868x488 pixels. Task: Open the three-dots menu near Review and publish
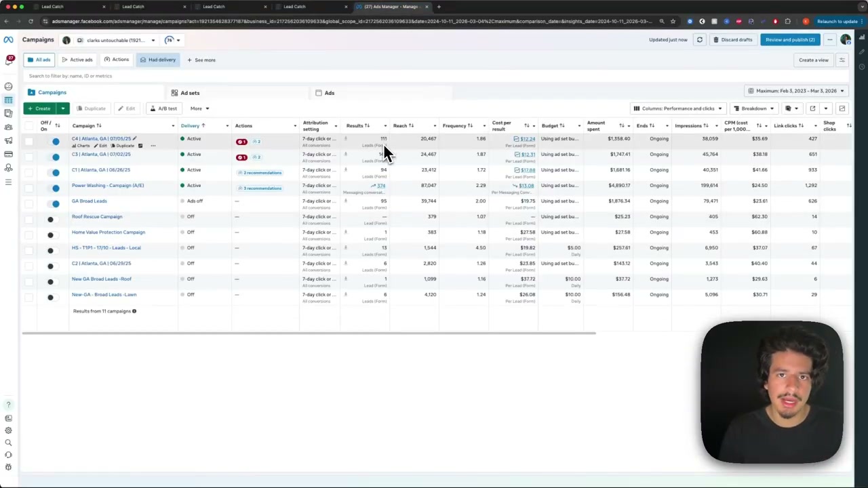(x=829, y=39)
